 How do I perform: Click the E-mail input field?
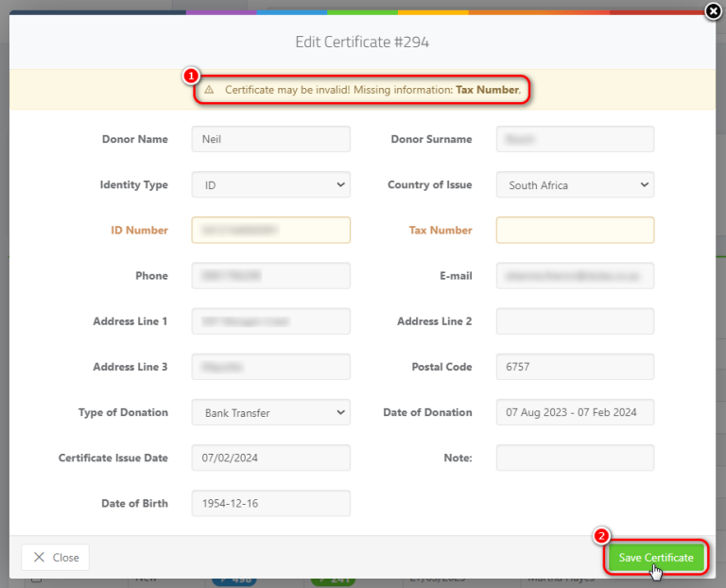click(575, 276)
